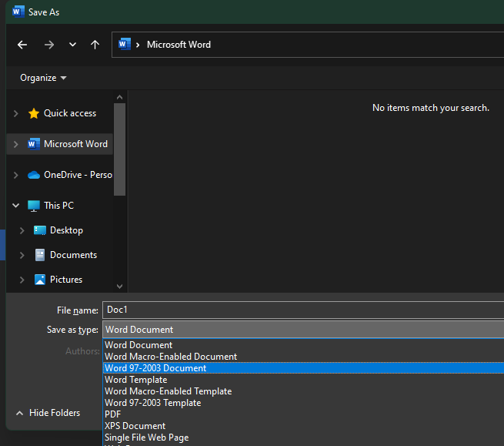Expand the Quick access tree node
Screen dimensions: 504x446
click(x=15, y=113)
